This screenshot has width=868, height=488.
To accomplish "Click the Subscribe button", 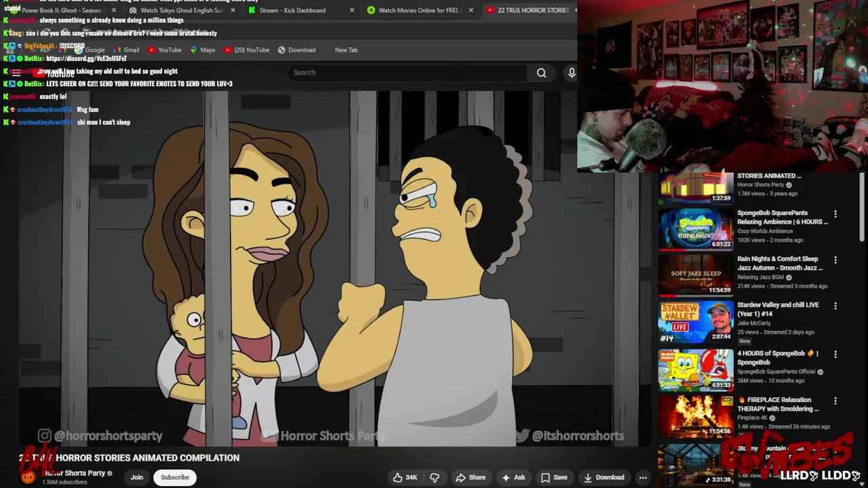I will pyautogui.click(x=175, y=477).
